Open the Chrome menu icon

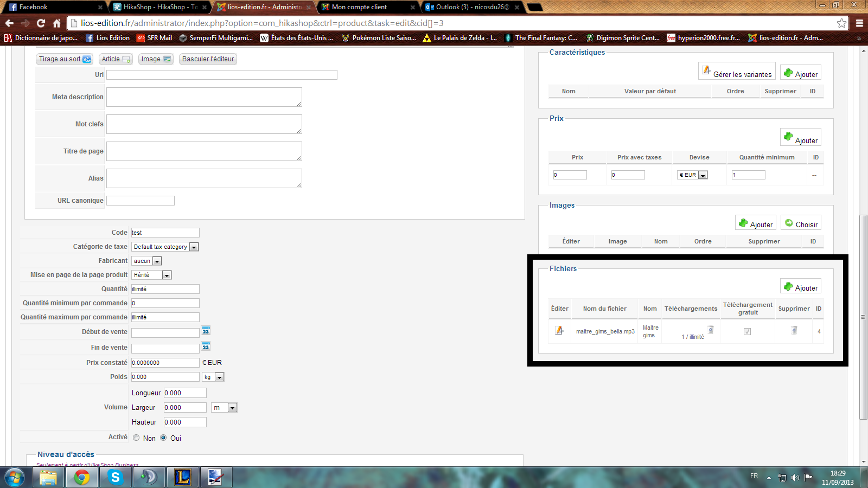coord(859,23)
